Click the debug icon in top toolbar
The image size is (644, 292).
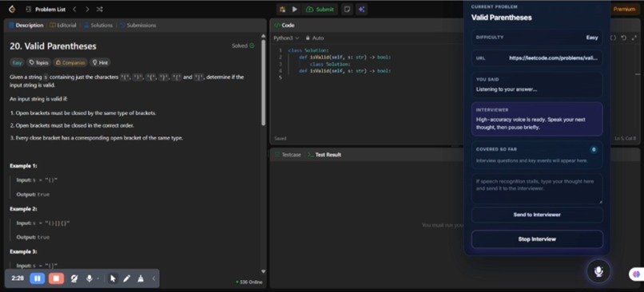pyautogui.click(x=283, y=9)
